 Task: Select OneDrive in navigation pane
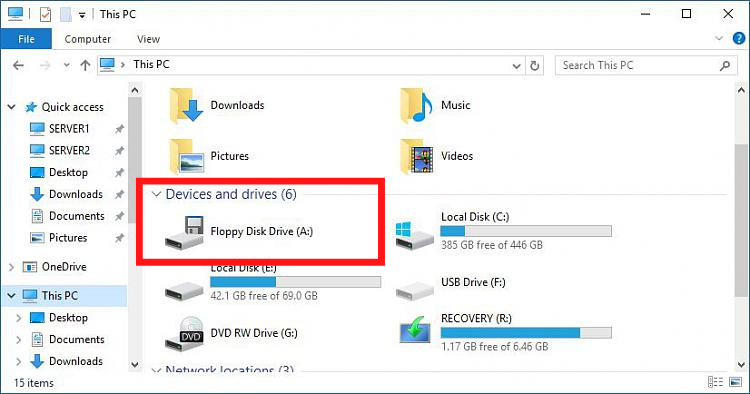(64, 267)
